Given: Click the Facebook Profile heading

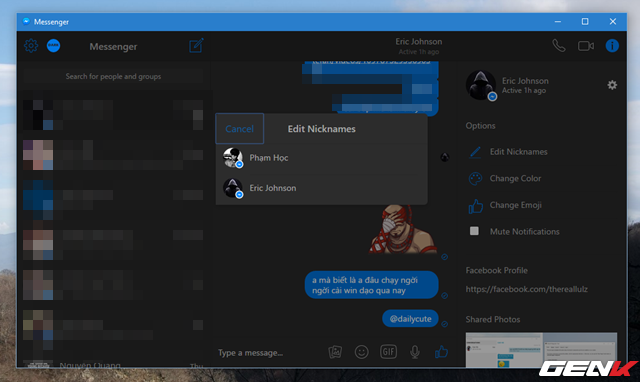Looking at the screenshot, I should 496,271.
